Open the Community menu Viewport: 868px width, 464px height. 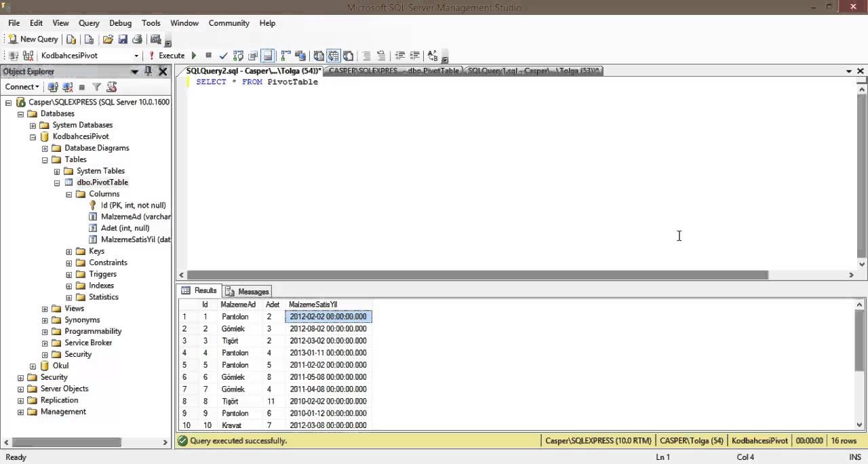pyautogui.click(x=229, y=23)
